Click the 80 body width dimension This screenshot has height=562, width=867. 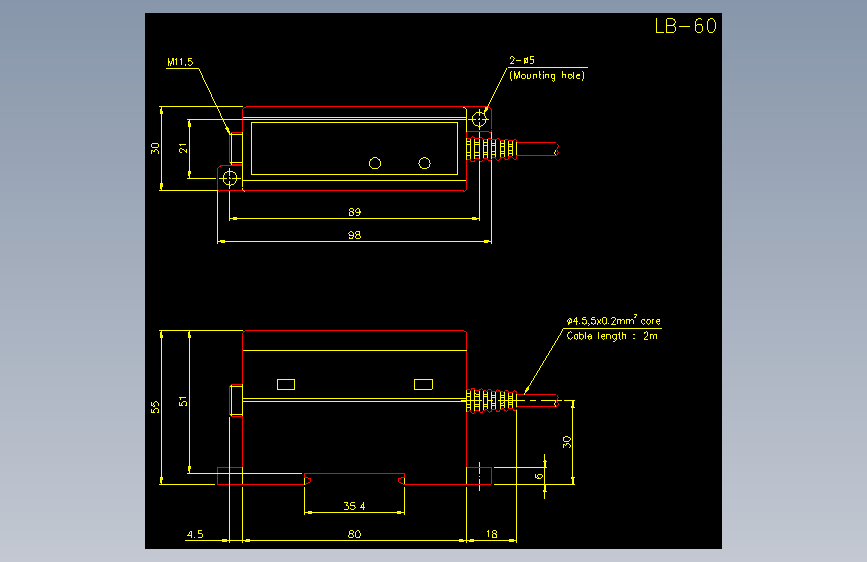pos(354,534)
